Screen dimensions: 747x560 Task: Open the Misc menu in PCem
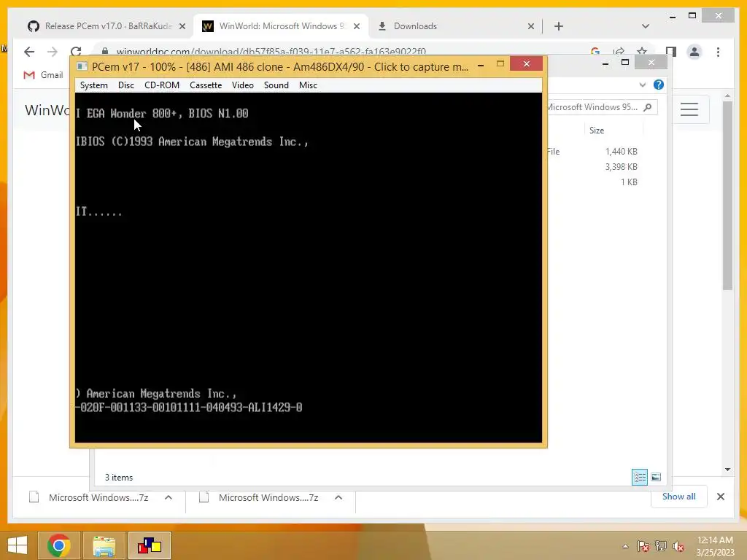pos(309,85)
